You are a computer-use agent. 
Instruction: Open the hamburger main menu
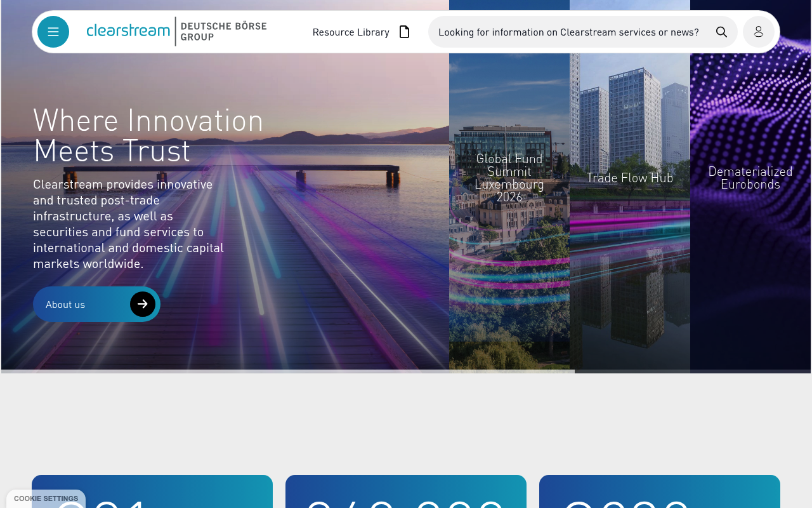tap(53, 32)
